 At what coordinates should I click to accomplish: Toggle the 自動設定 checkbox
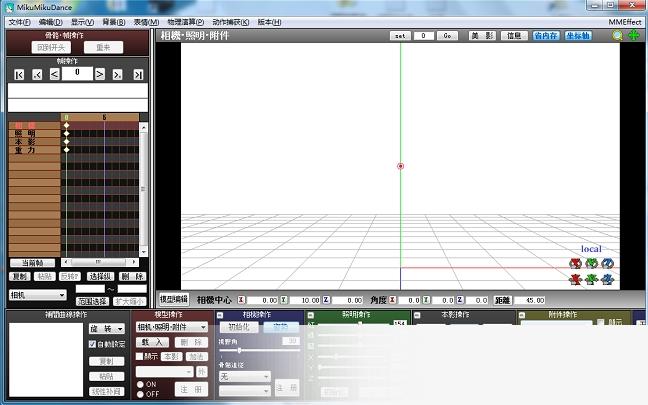(x=92, y=344)
